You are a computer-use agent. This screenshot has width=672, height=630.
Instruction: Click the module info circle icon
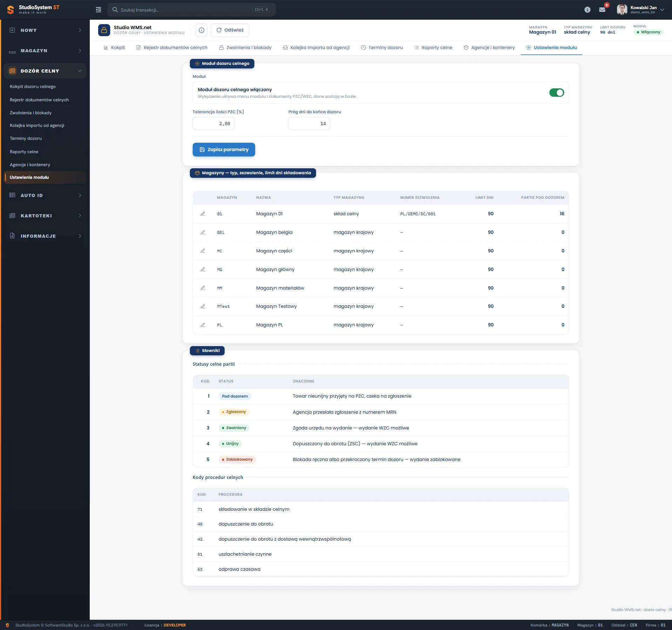(202, 30)
